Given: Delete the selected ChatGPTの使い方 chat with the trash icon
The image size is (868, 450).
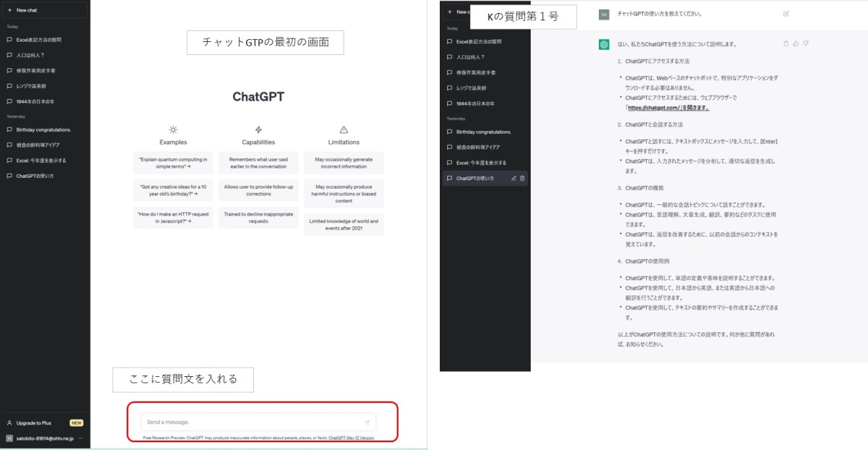Looking at the screenshot, I should [x=522, y=178].
